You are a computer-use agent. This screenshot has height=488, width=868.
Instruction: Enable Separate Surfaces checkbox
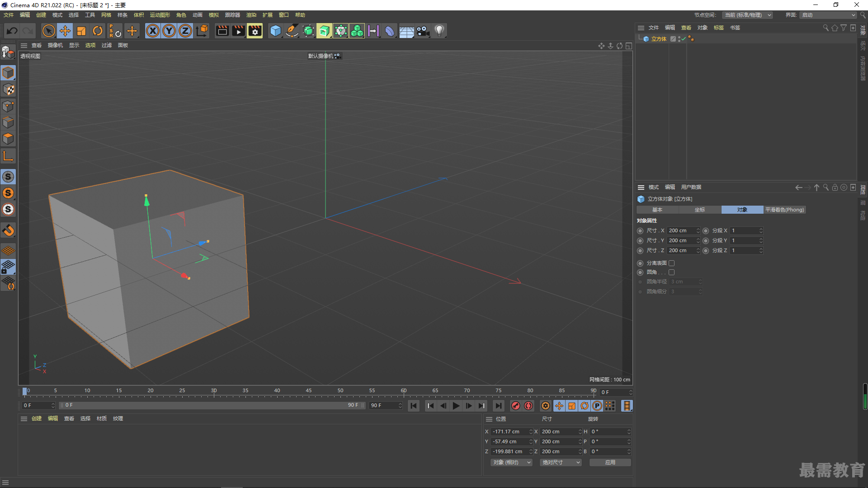[x=672, y=263]
